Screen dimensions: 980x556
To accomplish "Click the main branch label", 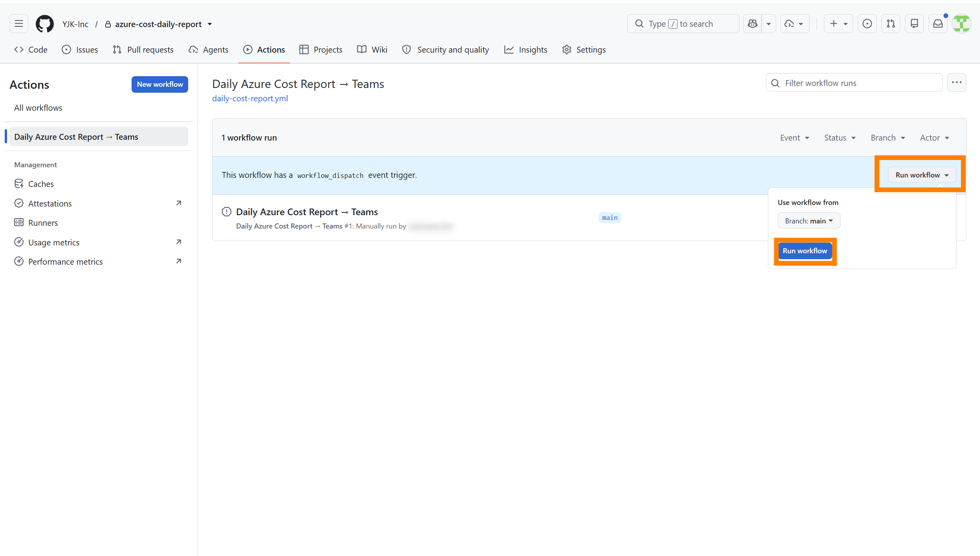I will [x=610, y=218].
